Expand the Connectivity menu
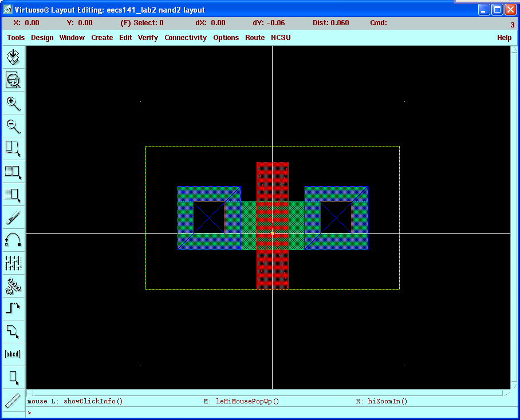This screenshot has height=420, width=520. [x=186, y=38]
